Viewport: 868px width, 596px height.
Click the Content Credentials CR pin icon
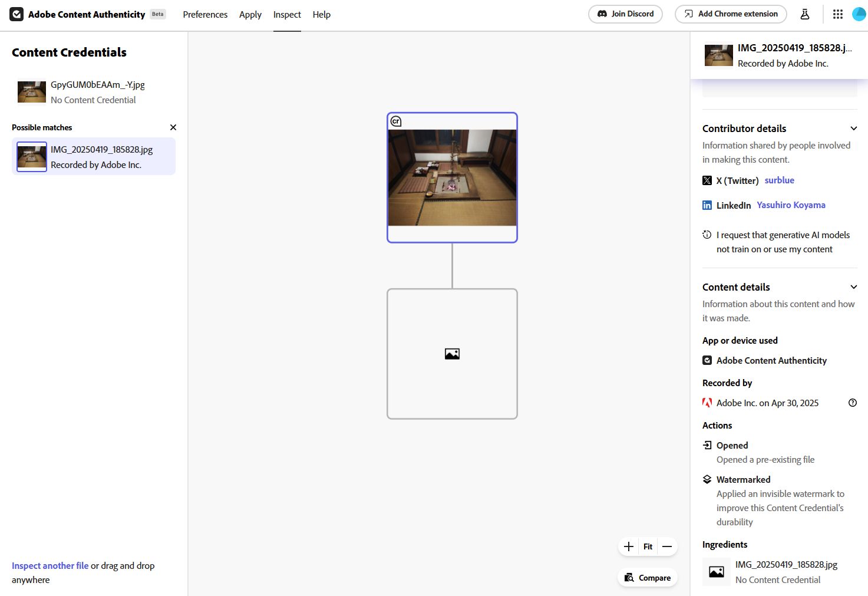point(396,121)
